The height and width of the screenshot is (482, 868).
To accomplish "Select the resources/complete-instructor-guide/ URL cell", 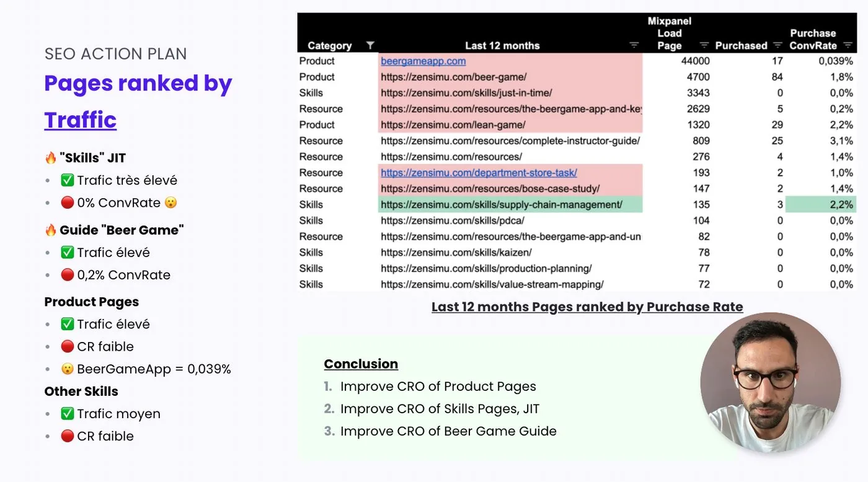I will coord(510,141).
